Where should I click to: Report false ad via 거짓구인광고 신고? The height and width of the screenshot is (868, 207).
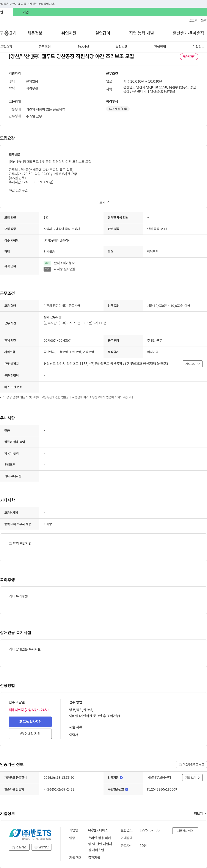pos(191,765)
